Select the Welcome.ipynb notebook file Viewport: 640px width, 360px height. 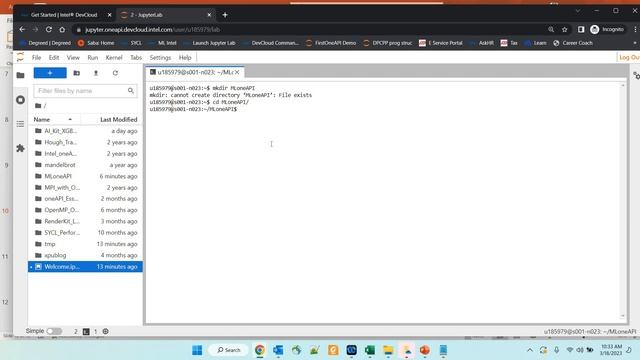tap(85, 267)
